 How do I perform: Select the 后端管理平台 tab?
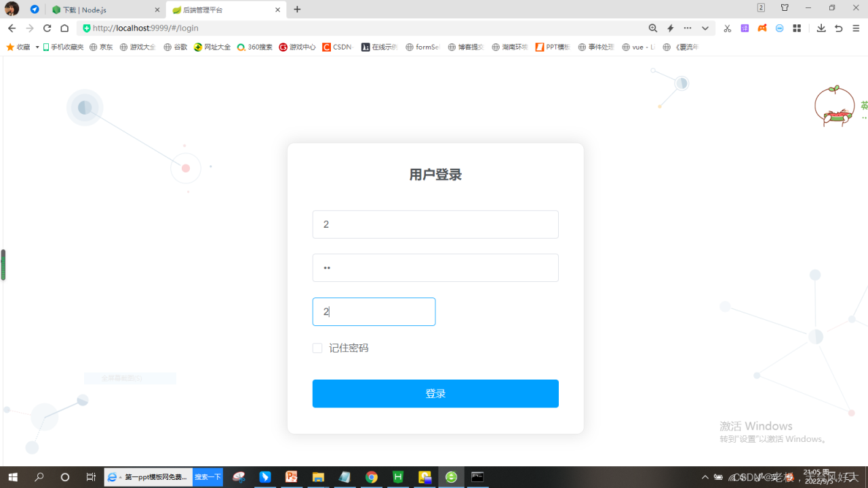(226, 9)
